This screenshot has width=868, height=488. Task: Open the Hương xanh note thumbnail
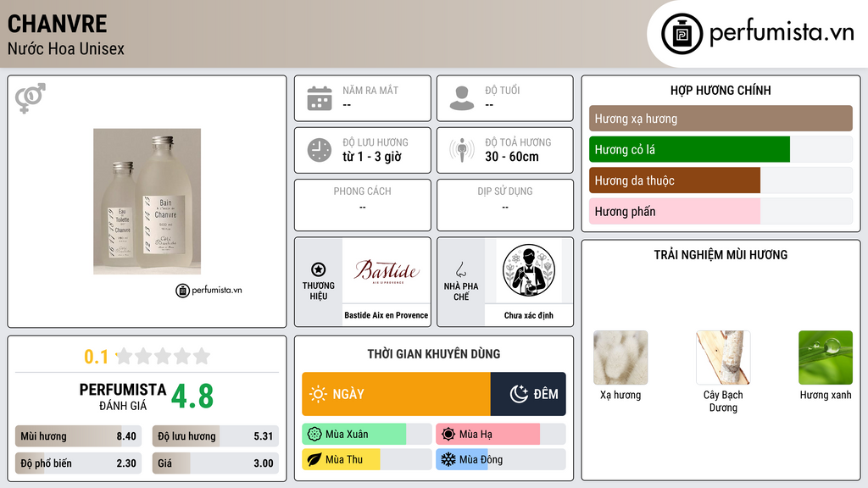point(826,358)
